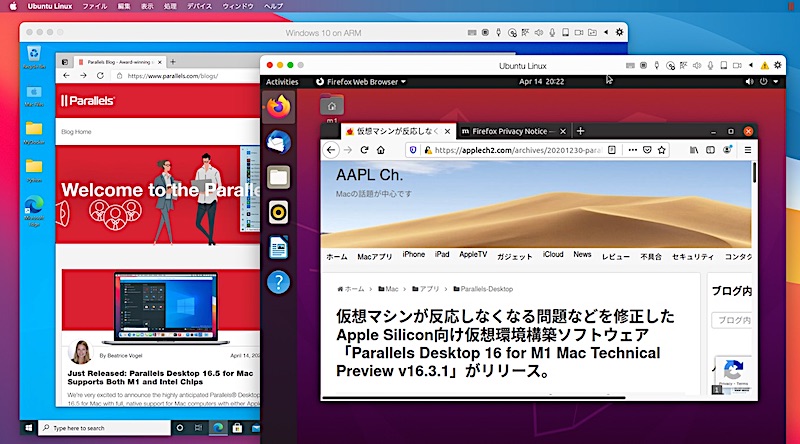Open the Macアプリ navigation item
Screen dimensions: 800x444
tap(374, 256)
